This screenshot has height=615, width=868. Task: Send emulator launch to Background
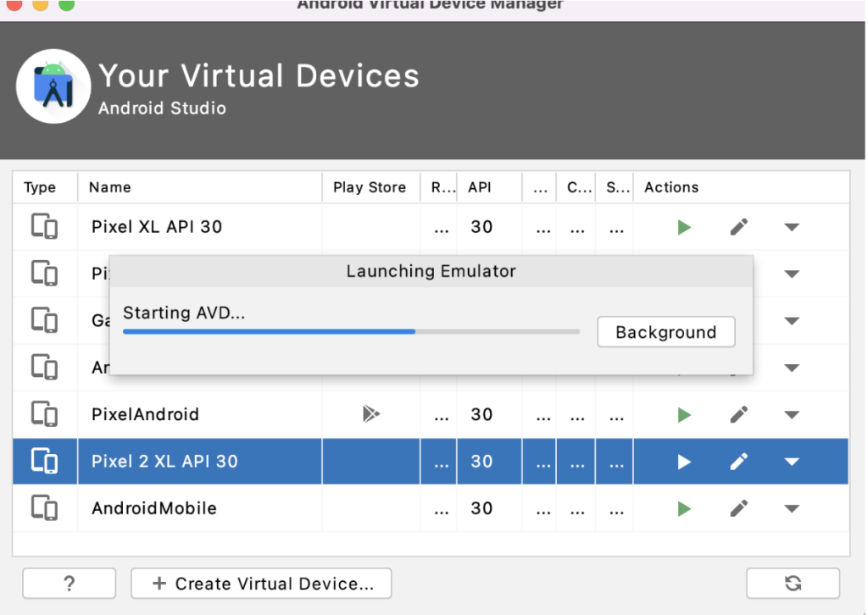tap(665, 332)
